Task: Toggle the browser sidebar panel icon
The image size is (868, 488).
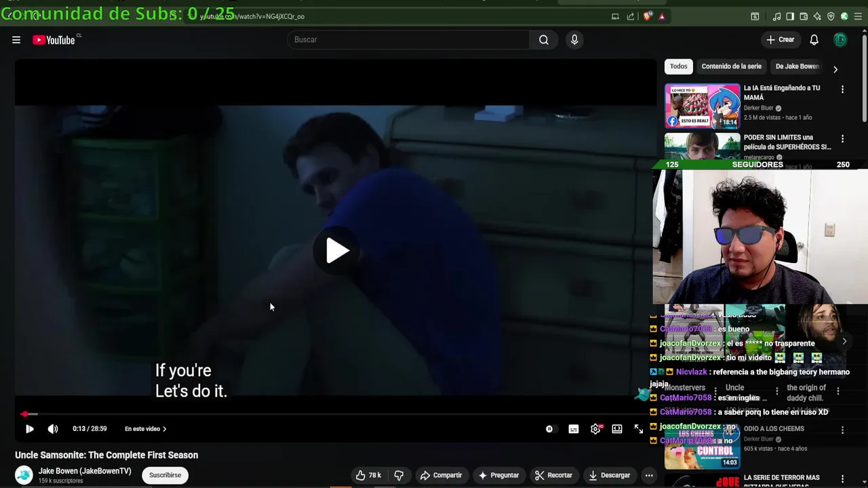Action: click(x=791, y=16)
